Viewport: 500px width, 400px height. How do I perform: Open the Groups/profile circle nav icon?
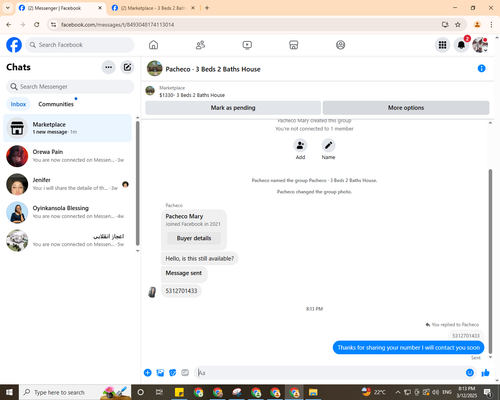pos(340,45)
